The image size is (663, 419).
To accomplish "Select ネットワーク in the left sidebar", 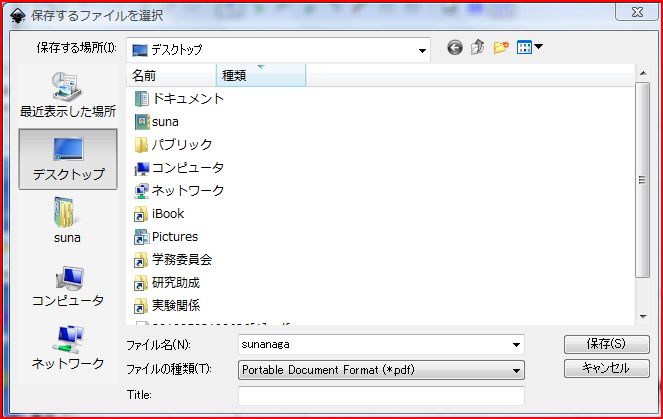I will tap(68, 348).
